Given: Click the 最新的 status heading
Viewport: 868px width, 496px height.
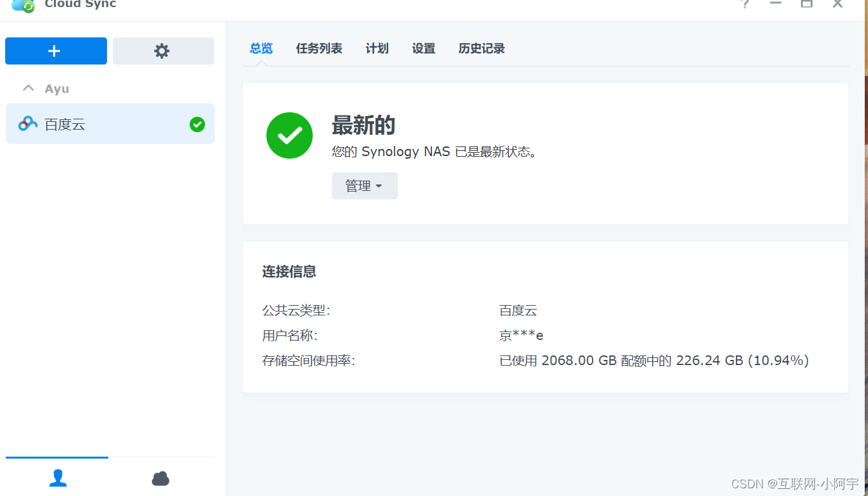Looking at the screenshot, I should pyautogui.click(x=364, y=125).
